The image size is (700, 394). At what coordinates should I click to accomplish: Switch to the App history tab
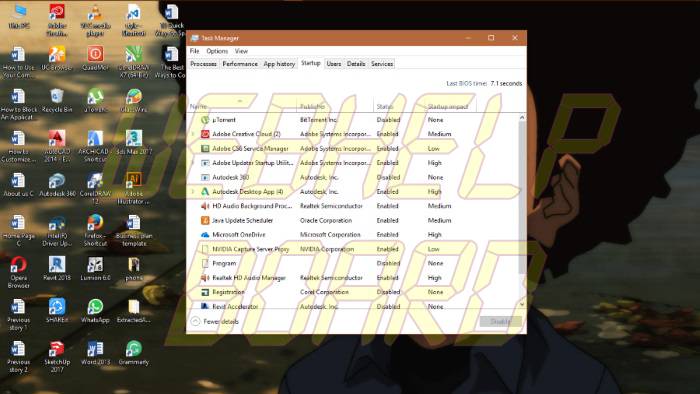[279, 64]
